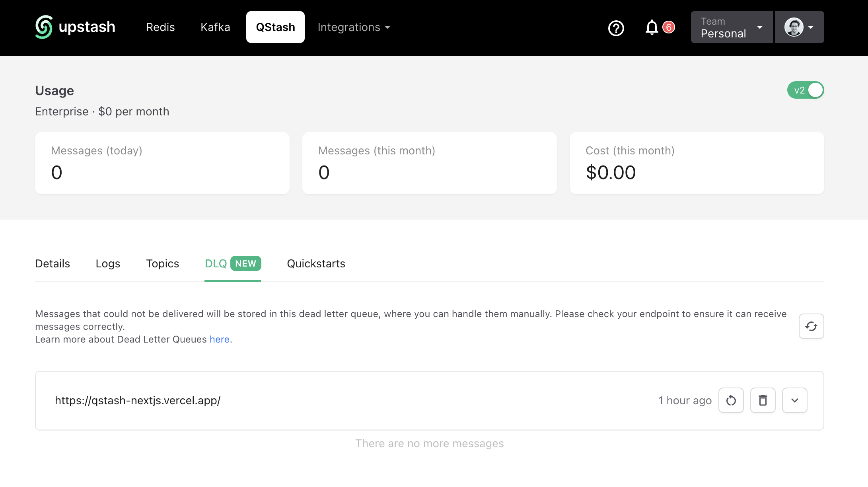The width and height of the screenshot is (868, 487).
Task: Switch to the Logs tab
Action: click(108, 263)
